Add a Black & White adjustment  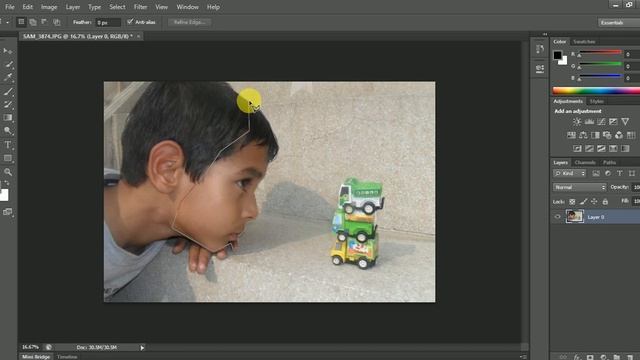(x=595, y=135)
